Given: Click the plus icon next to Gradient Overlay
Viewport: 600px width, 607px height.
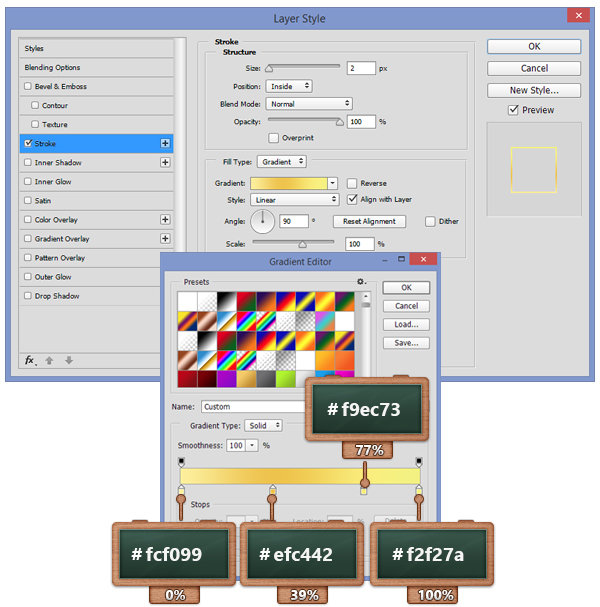Looking at the screenshot, I should (x=165, y=238).
